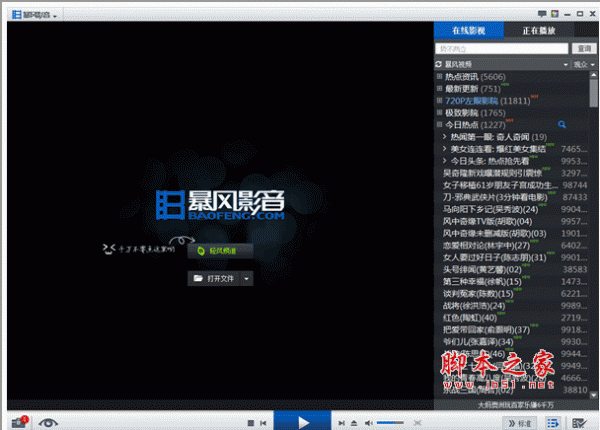This screenshot has width=600, height=430.
Task: Select the 把爱带回家 (37) entry
Action: click(x=515, y=329)
